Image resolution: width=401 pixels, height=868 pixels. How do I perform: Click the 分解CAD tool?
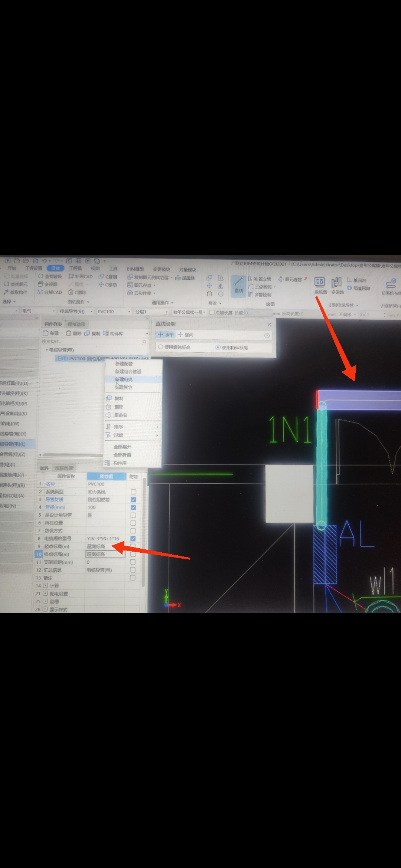[x=50, y=292]
